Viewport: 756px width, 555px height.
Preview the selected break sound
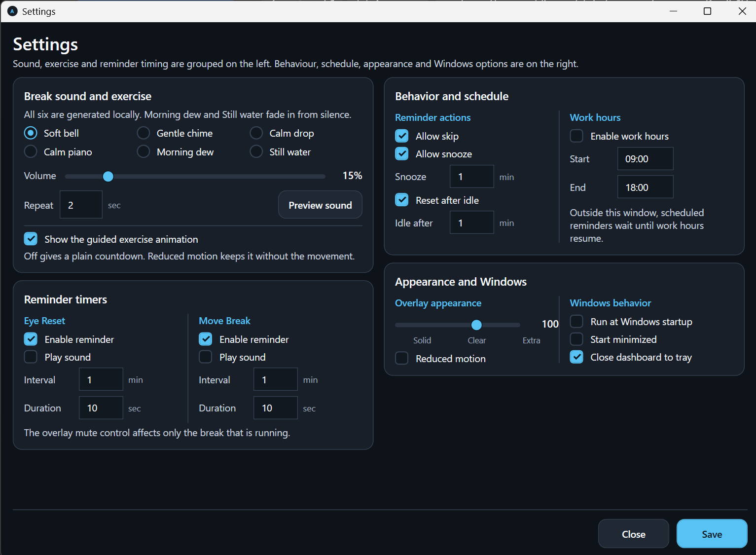320,205
